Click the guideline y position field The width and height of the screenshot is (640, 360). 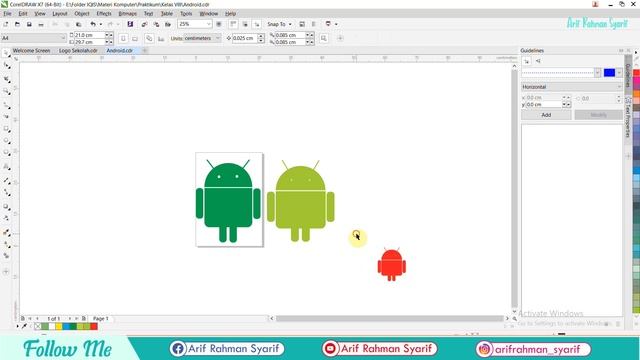click(544, 105)
